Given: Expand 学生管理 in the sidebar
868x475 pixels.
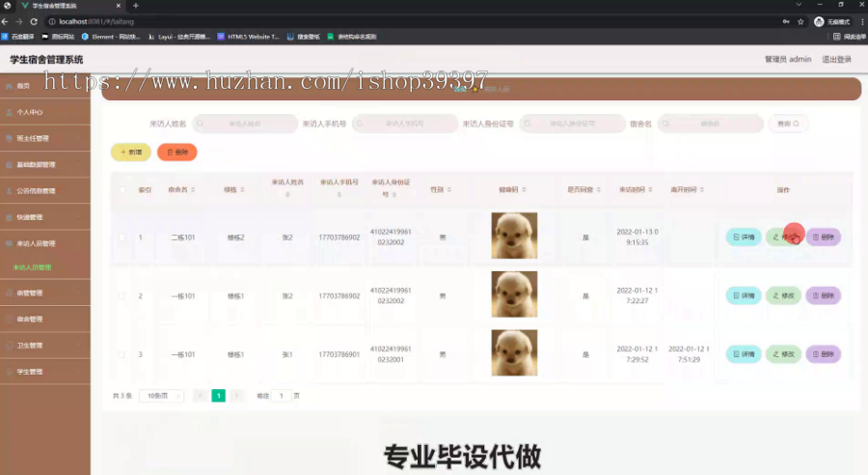Looking at the screenshot, I should click(45, 372).
